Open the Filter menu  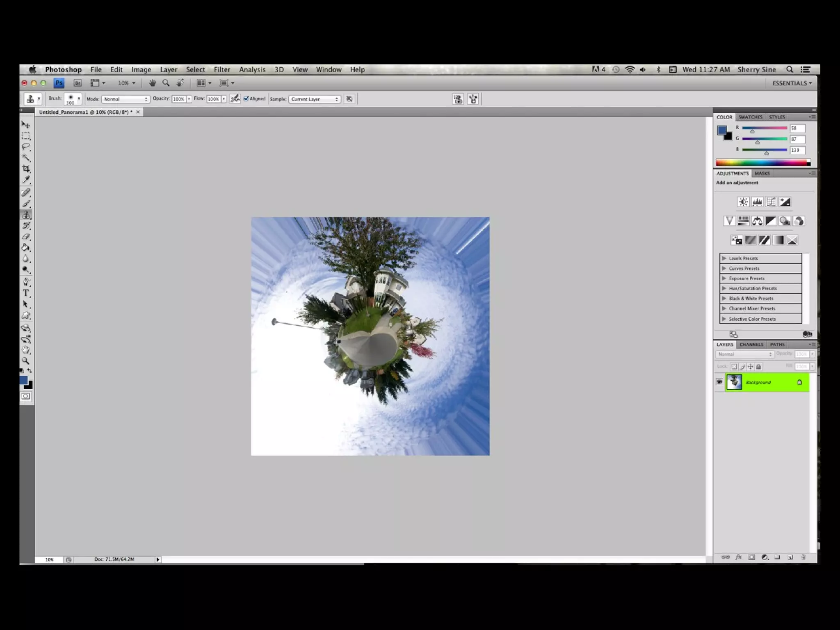pos(222,70)
